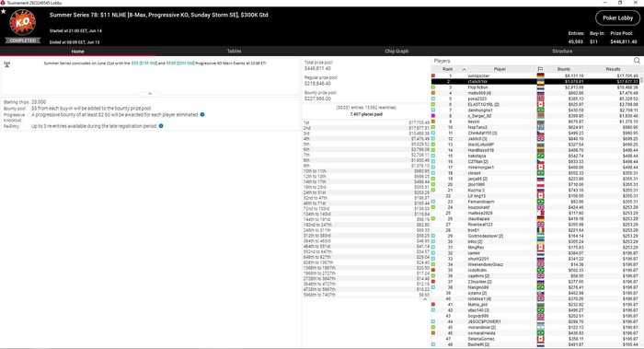
Task: Click the 7,407 places paid text
Action: pyautogui.click(x=366, y=114)
